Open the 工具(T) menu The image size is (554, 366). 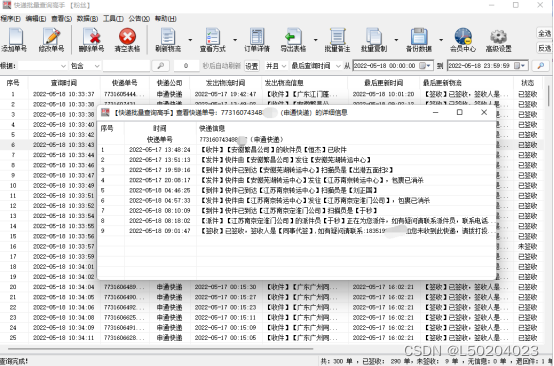pyautogui.click(x=113, y=19)
